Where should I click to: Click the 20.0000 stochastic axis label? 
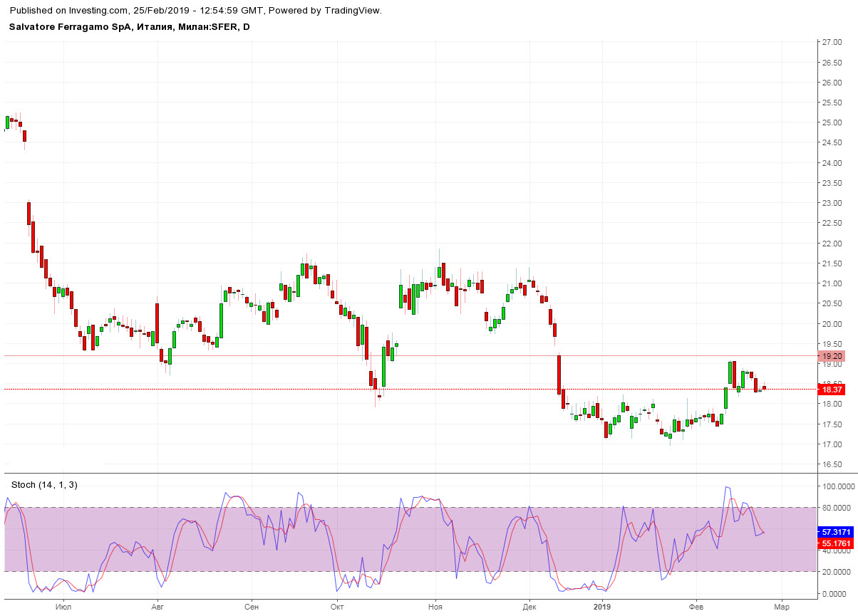click(837, 572)
